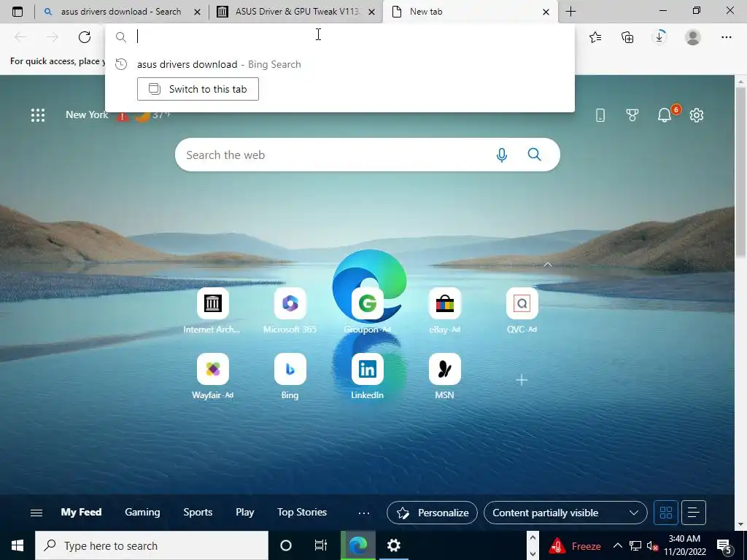Show more feed categories ellipsis
This screenshot has height=560, width=747.
363,513
